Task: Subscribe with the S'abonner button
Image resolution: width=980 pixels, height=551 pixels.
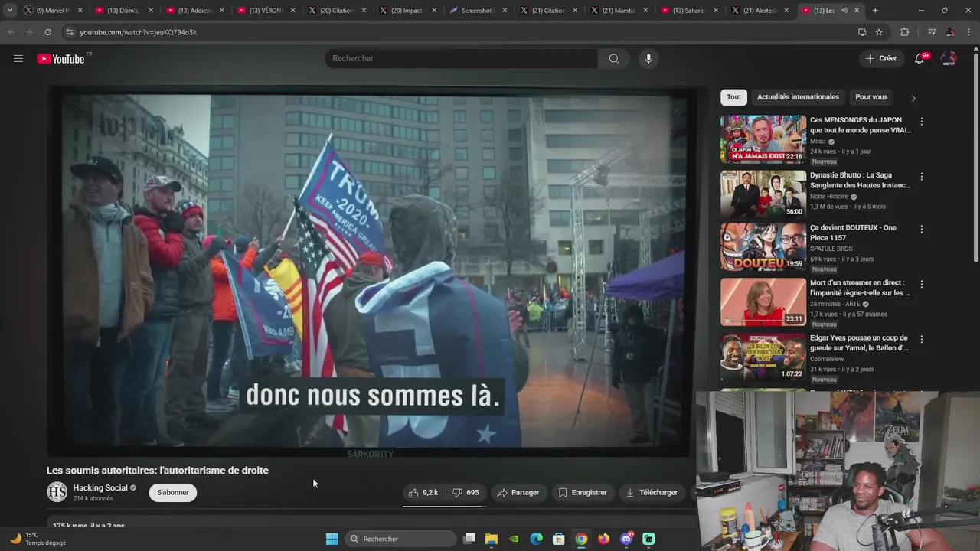Action: pos(173,492)
